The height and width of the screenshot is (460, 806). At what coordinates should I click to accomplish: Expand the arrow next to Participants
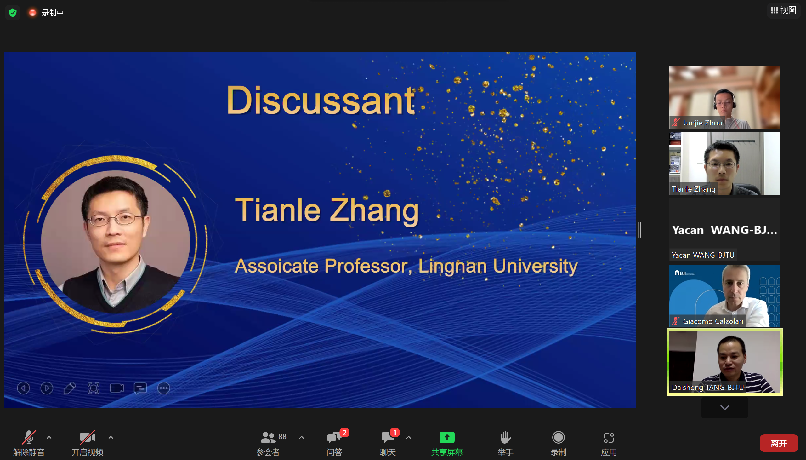(x=301, y=438)
